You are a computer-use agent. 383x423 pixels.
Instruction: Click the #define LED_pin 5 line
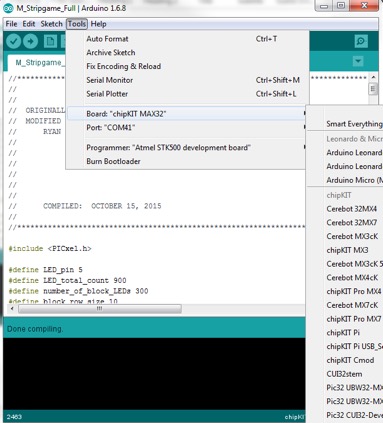(45, 270)
